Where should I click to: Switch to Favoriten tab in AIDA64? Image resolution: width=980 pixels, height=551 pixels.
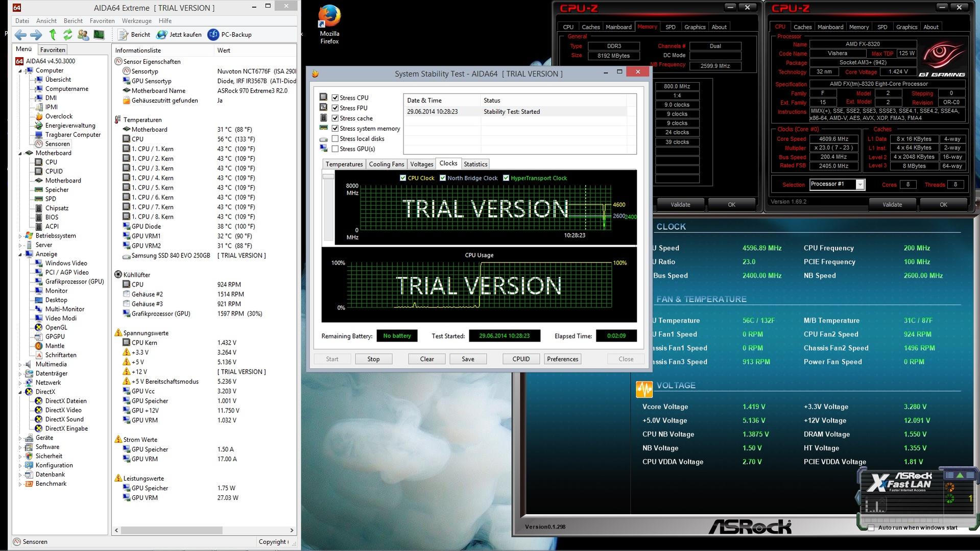tap(53, 50)
